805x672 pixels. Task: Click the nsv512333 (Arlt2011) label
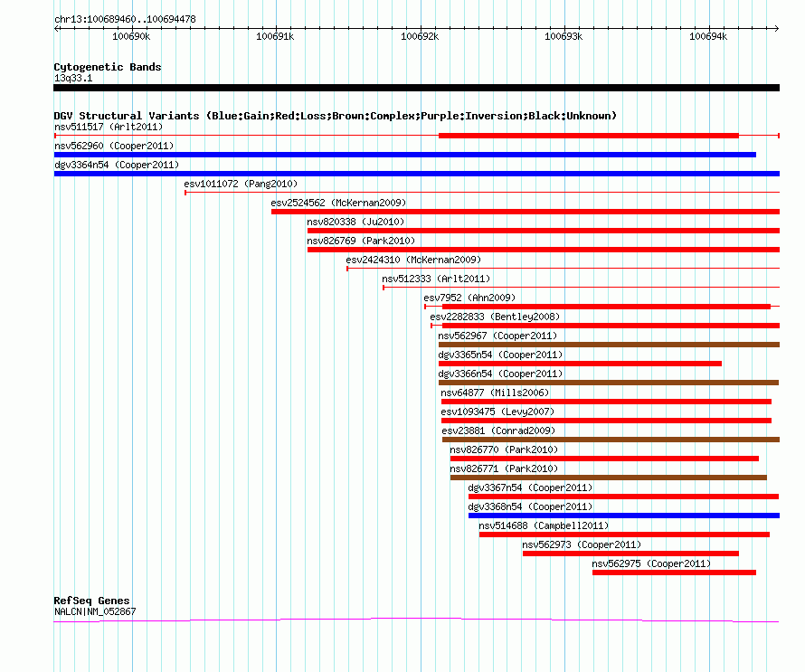click(x=436, y=279)
